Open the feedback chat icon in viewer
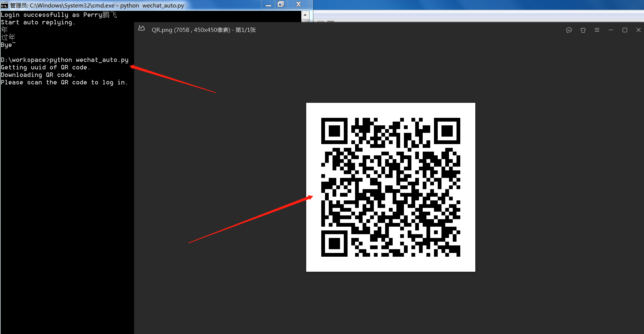This screenshot has height=334, width=644. click(569, 30)
